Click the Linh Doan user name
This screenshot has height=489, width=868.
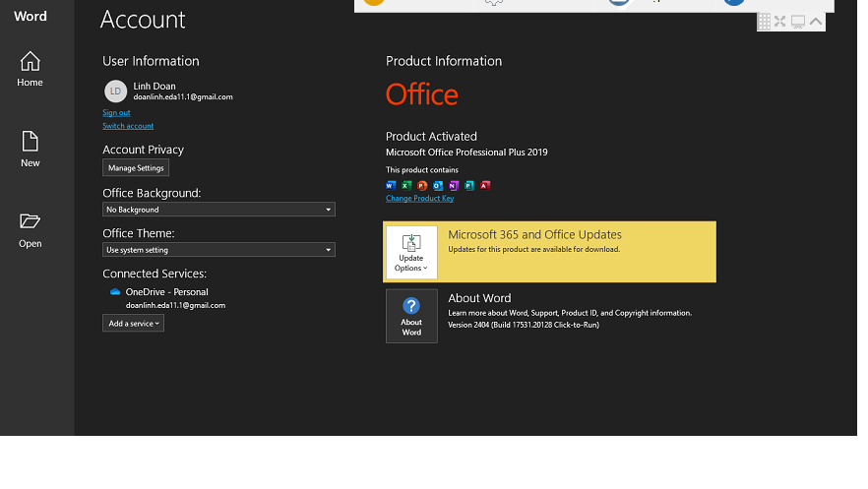pyautogui.click(x=155, y=86)
